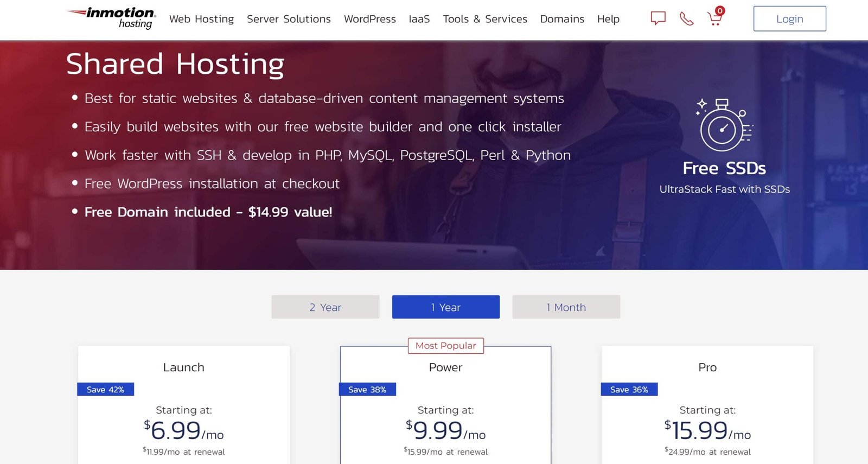This screenshot has width=868, height=464.
Task: Open the Help menu
Action: click(x=608, y=19)
